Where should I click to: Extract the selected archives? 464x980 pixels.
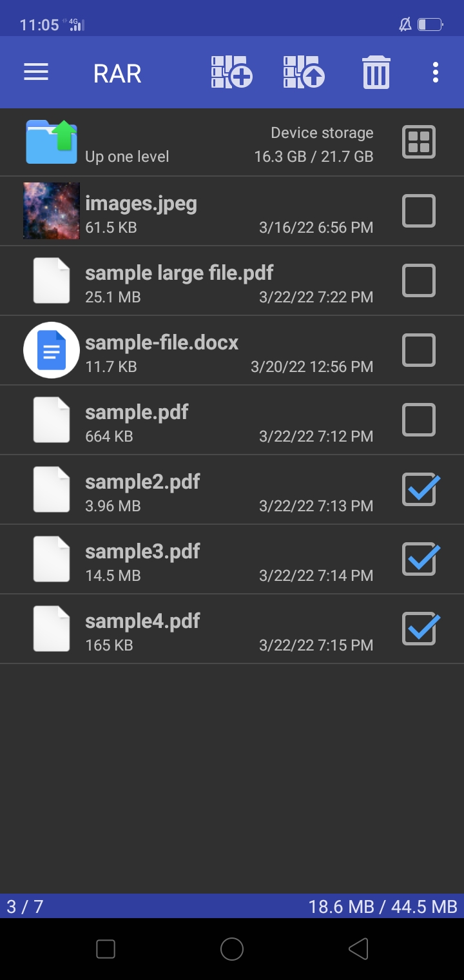pos(303,72)
